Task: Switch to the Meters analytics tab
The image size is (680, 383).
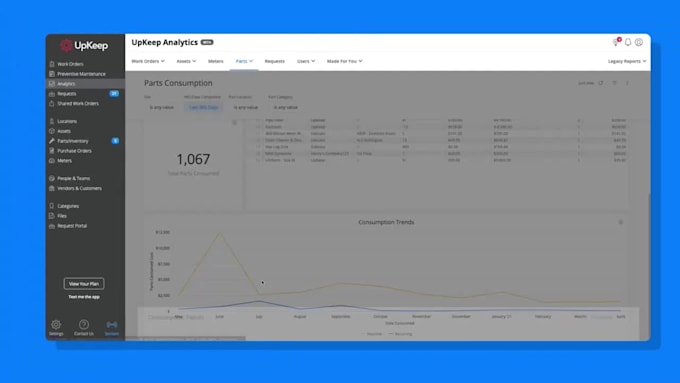Action: pos(216,61)
